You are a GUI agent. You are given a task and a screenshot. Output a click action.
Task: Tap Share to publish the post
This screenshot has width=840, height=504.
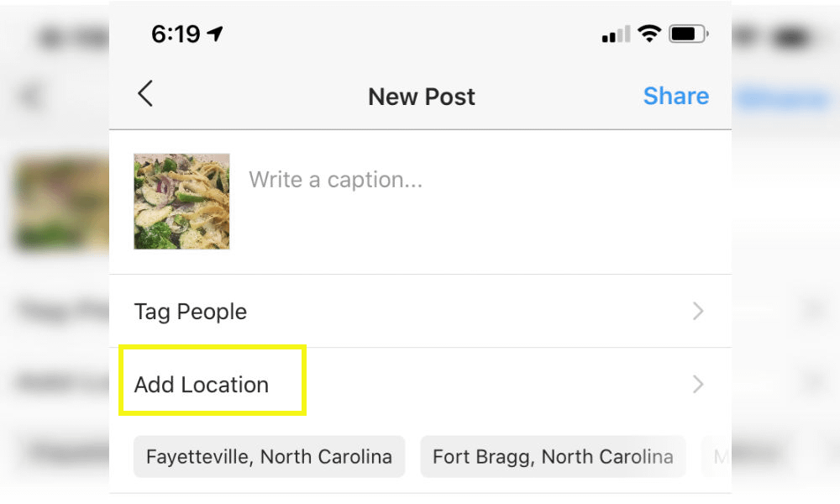pos(676,96)
